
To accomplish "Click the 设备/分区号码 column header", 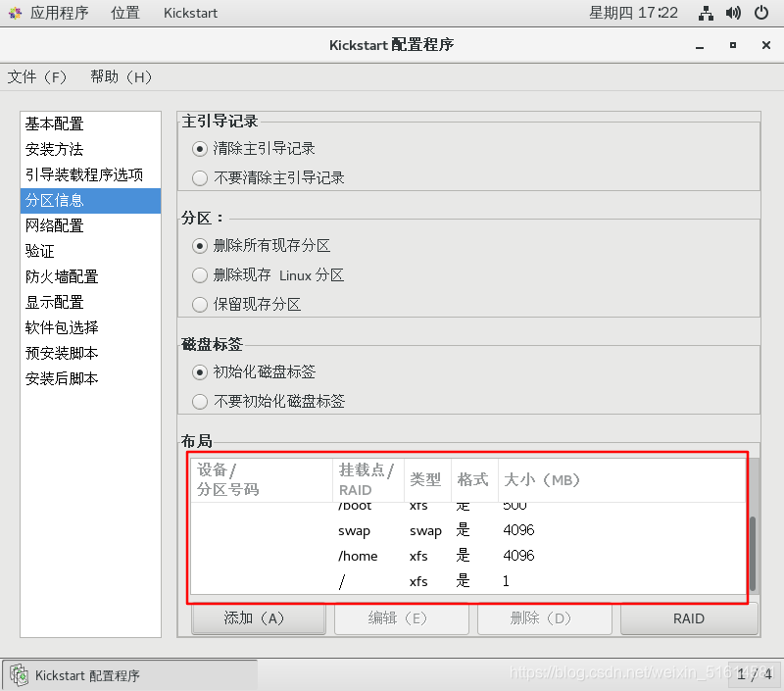I will tap(262, 480).
